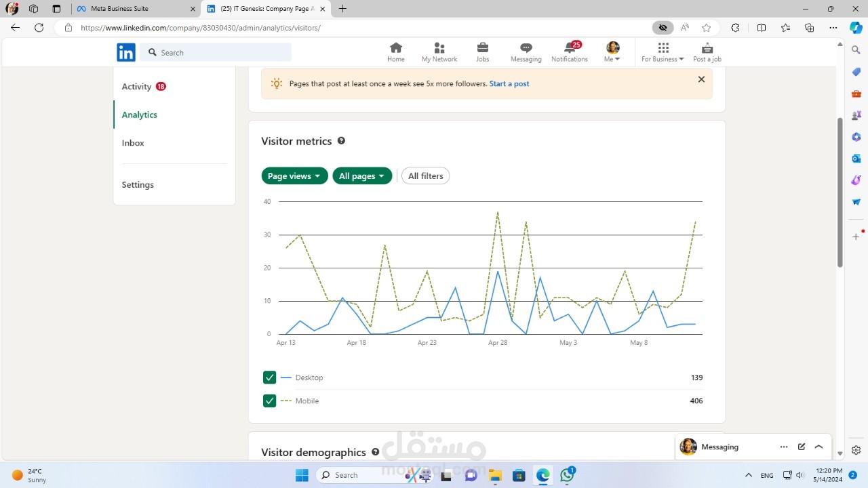Viewport: 868px width, 488px height.
Task: Open the Edge sidebar settings gear
Action: pos(856,450)
